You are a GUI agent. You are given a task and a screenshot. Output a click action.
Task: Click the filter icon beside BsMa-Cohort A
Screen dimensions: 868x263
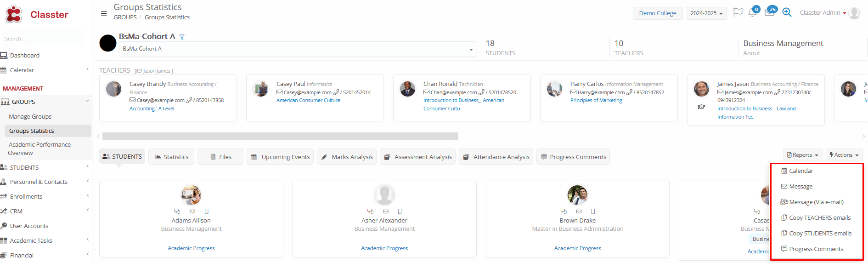182,37
